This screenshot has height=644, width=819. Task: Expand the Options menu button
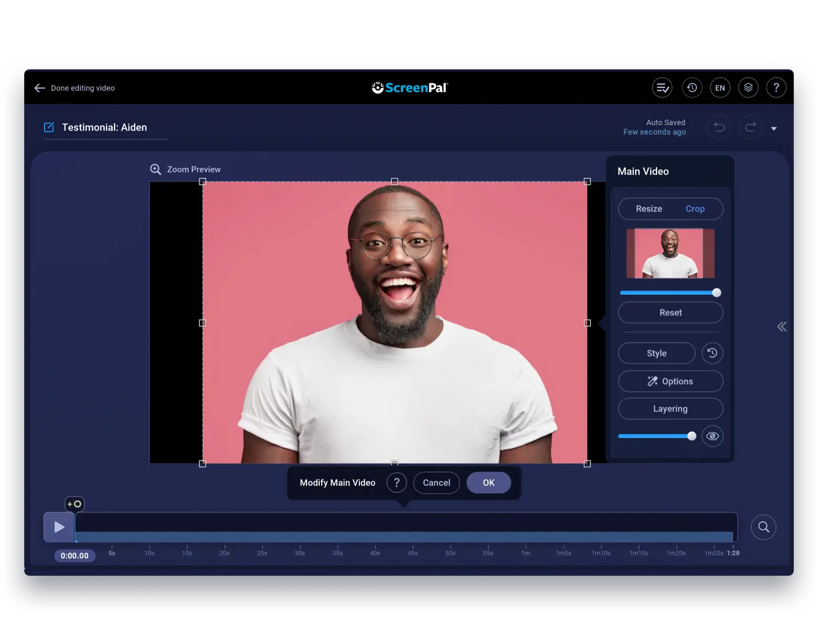670,381
